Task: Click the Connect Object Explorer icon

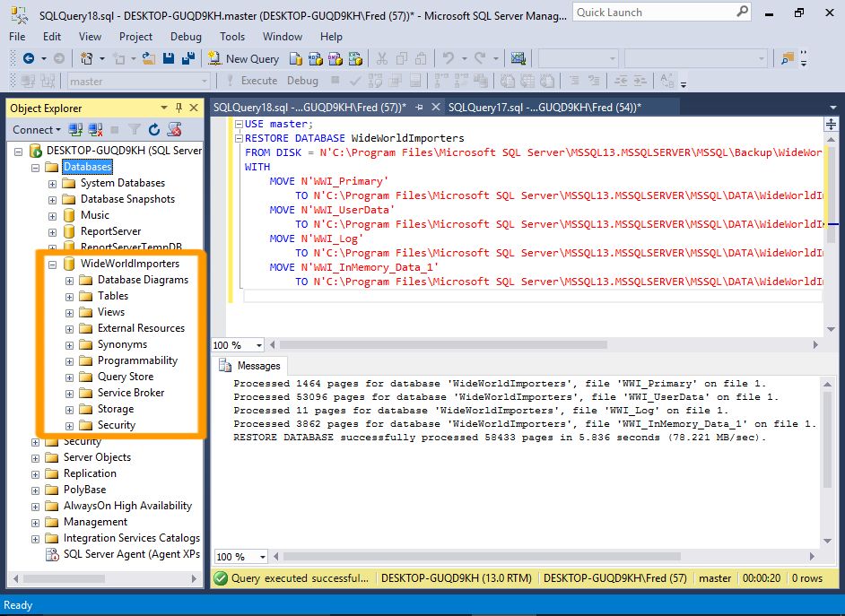Action: 75,129
